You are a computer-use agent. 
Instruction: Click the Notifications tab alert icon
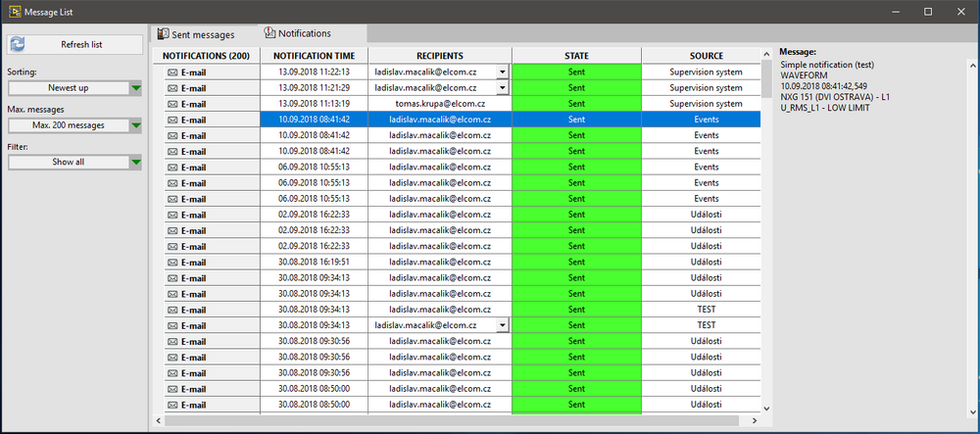[x=269, y=33]
